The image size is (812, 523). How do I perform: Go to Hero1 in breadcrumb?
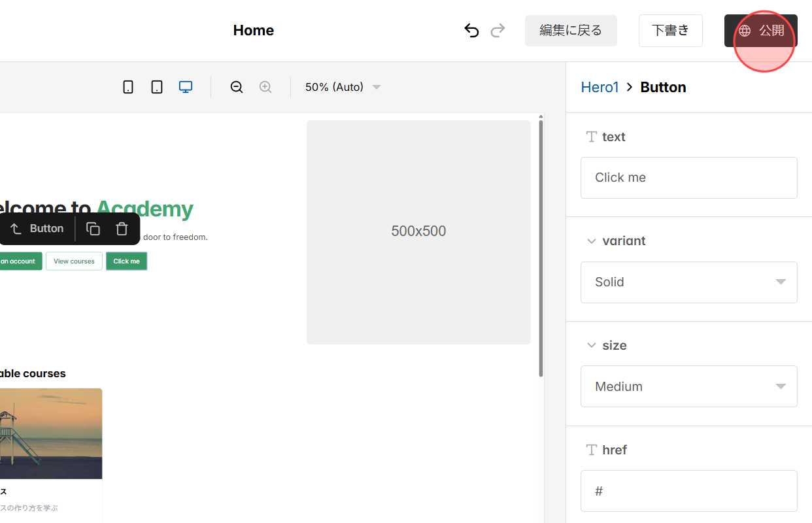click(600, 88)
